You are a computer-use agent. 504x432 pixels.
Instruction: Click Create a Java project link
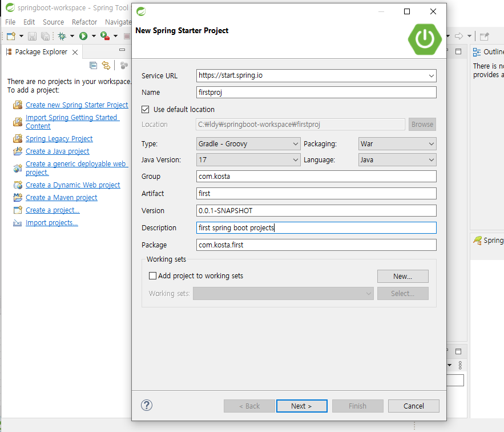click(58, 151)
